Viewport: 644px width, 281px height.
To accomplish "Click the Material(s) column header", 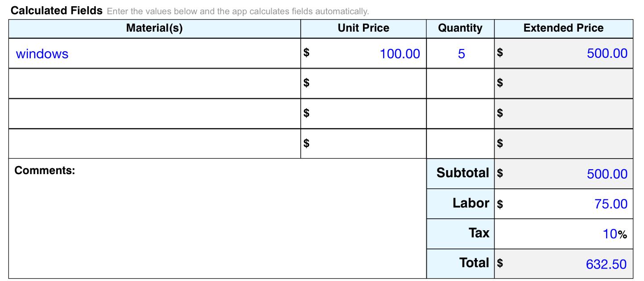I will (154, 28).
